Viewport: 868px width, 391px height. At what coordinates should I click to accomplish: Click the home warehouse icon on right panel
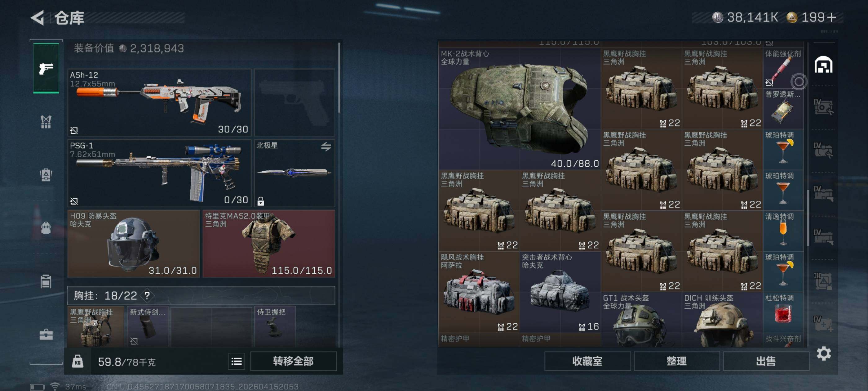(x=824, y=65)
